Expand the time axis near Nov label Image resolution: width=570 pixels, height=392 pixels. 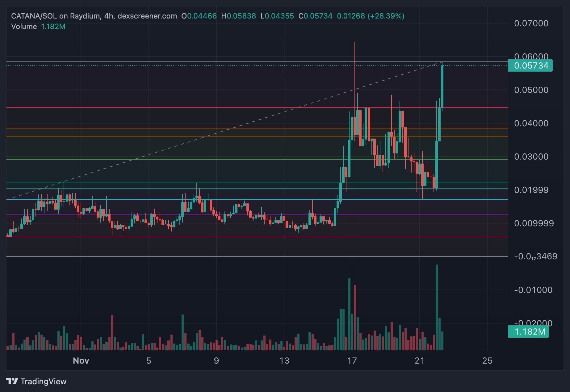81,360
